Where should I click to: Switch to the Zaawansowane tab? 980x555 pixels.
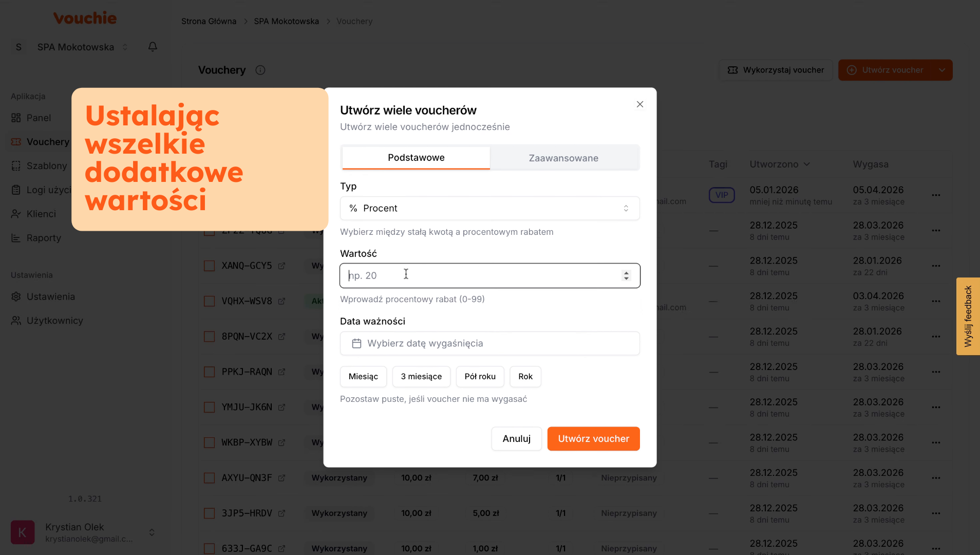pos(563,158)
